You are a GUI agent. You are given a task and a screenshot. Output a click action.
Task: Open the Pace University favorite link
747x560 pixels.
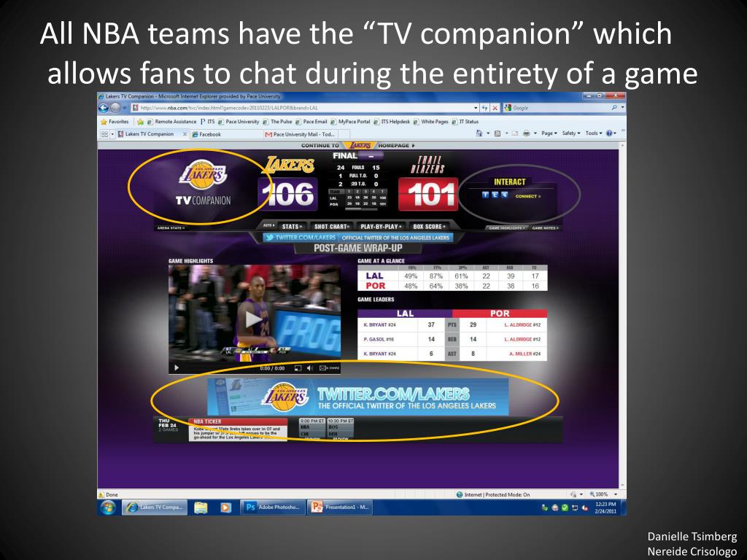[239, 122]
